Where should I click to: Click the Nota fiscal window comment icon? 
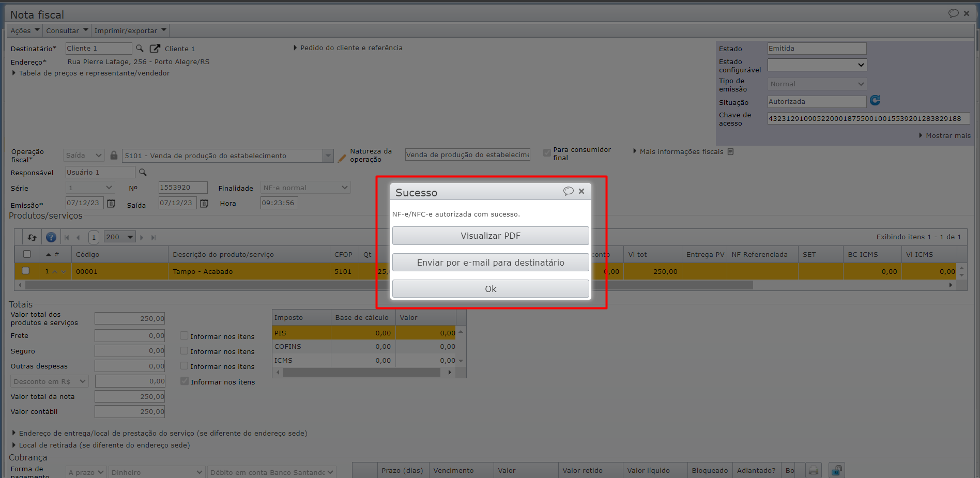[x=953, y=13]
